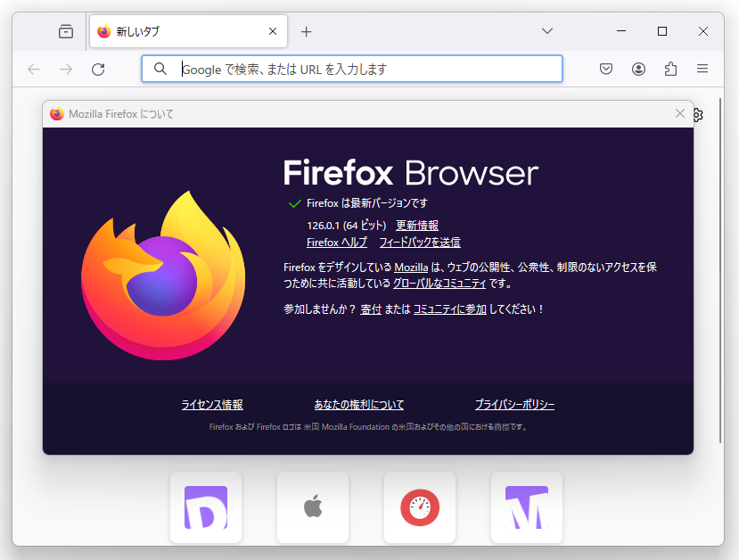Open プライバシーポリシー from the dialog
This screenshot has width=739, height=560.
513,404
